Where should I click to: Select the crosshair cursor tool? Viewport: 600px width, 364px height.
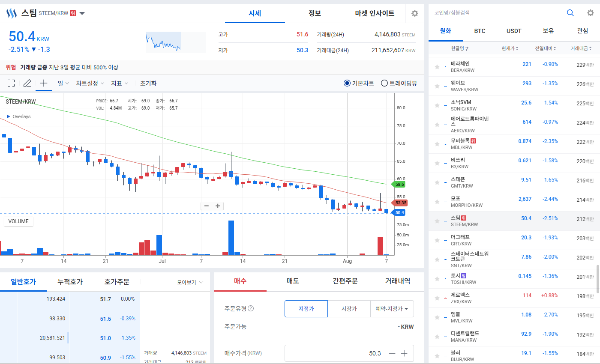pos(43,83)
